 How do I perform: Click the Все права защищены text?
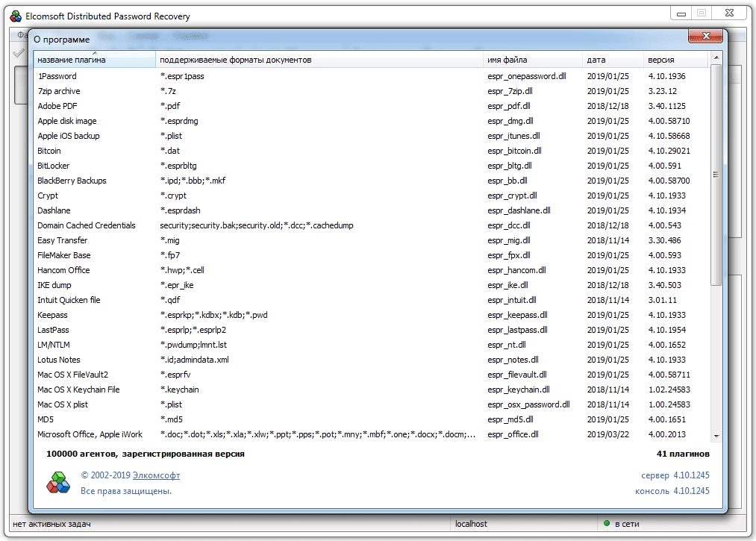(126, 491)
